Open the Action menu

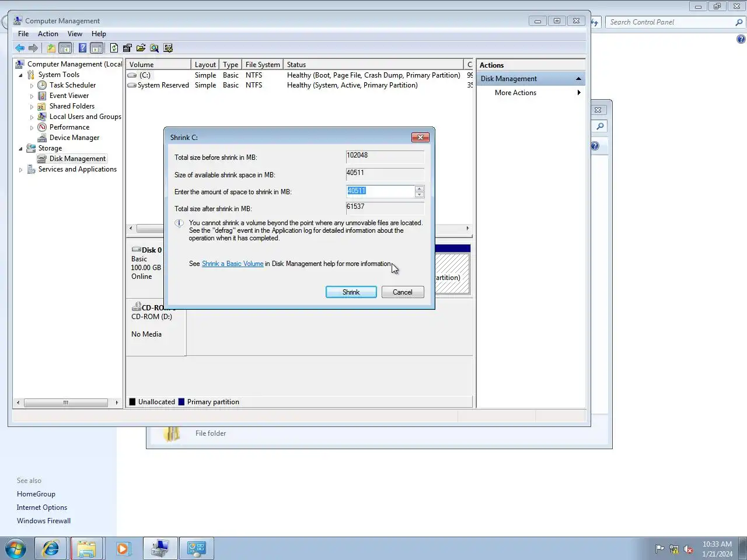click(48, 34)
